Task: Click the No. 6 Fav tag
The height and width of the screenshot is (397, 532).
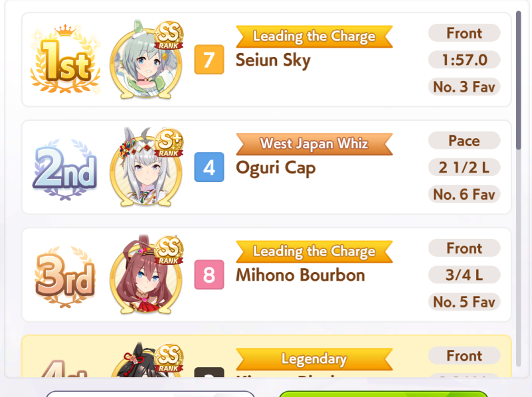Action: [464, 195]
